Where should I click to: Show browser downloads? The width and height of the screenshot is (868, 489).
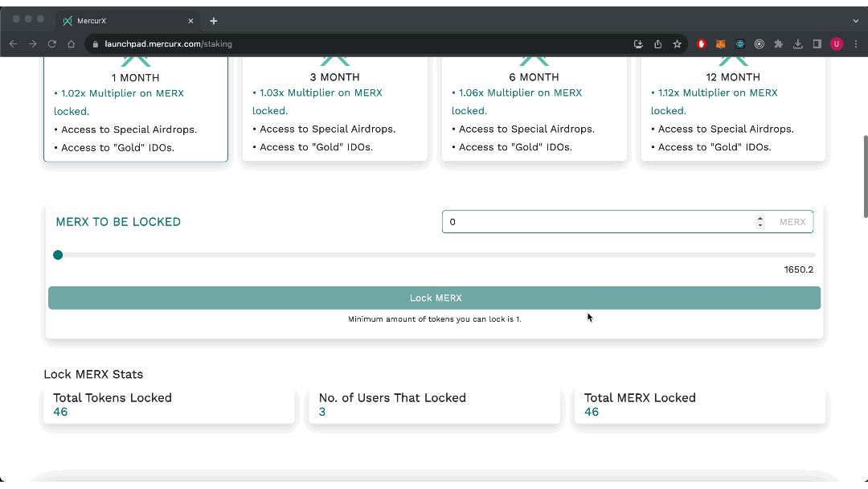click(x=798, y=44)
